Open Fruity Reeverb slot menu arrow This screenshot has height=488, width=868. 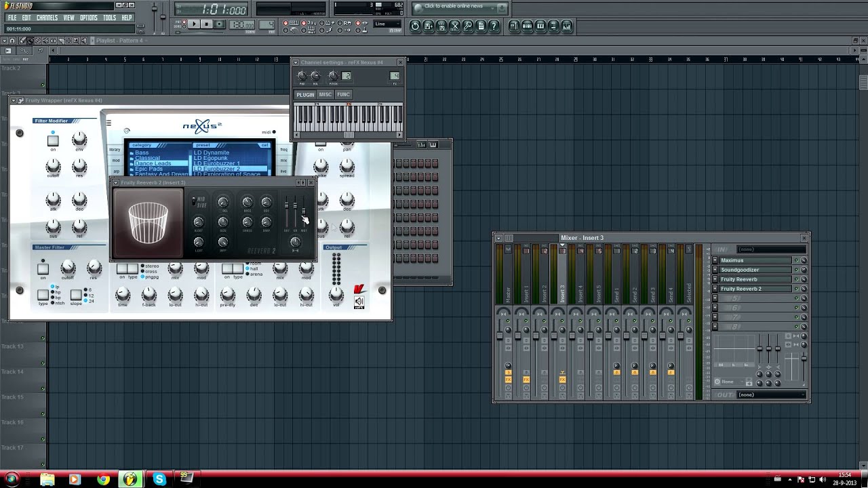[715, 279]
